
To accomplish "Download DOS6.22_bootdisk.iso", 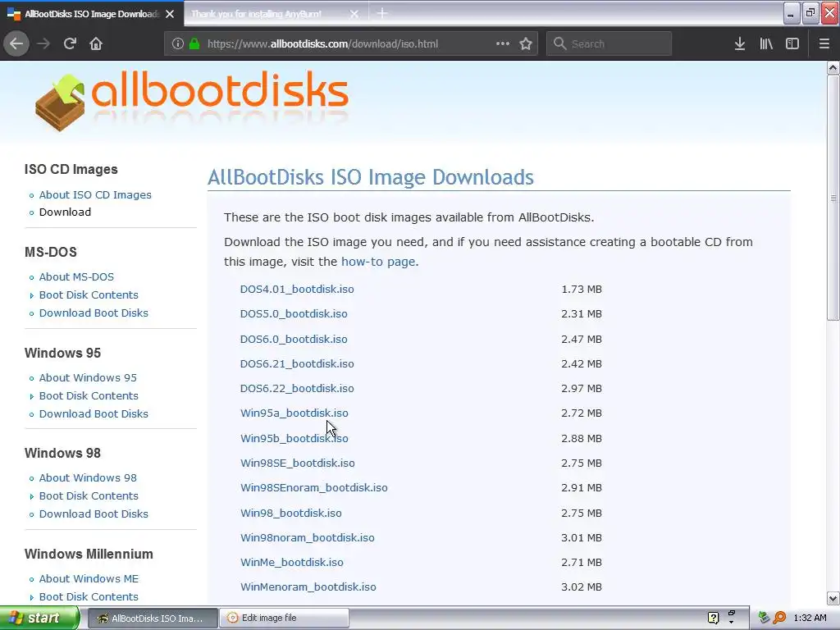I will [297, 388].
